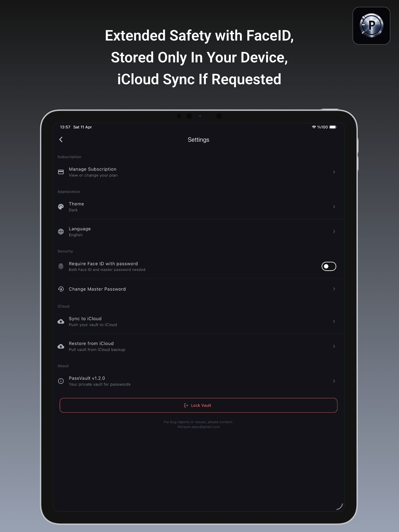Open Sync to iCloud chevron
Viewport: 399px width, 532px height.
point(334,321)
